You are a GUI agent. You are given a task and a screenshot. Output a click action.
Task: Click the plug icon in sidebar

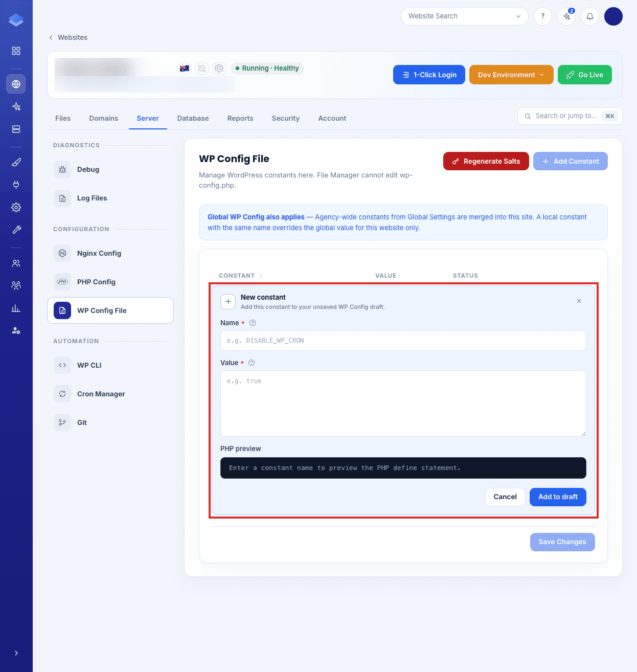coord(16,185)
